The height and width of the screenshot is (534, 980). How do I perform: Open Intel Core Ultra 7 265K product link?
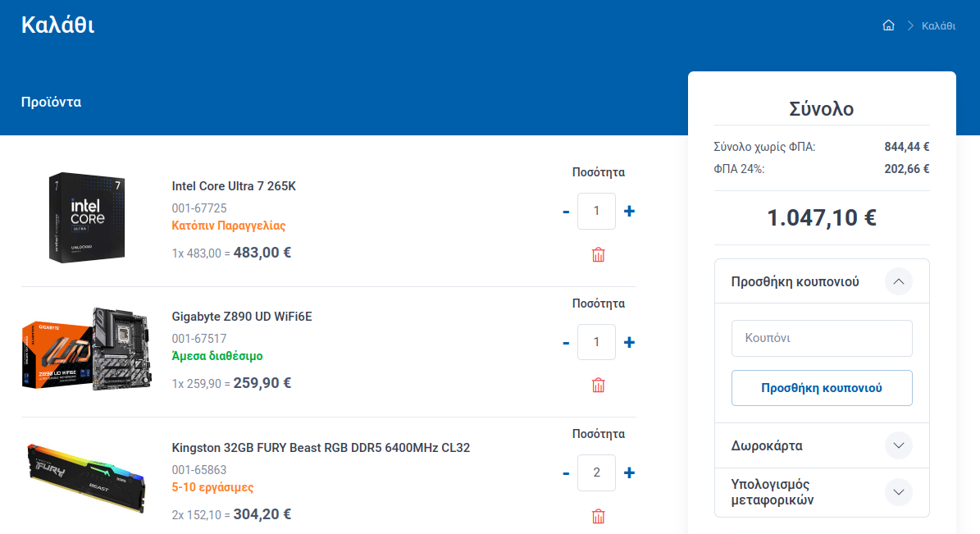[234, 186]
